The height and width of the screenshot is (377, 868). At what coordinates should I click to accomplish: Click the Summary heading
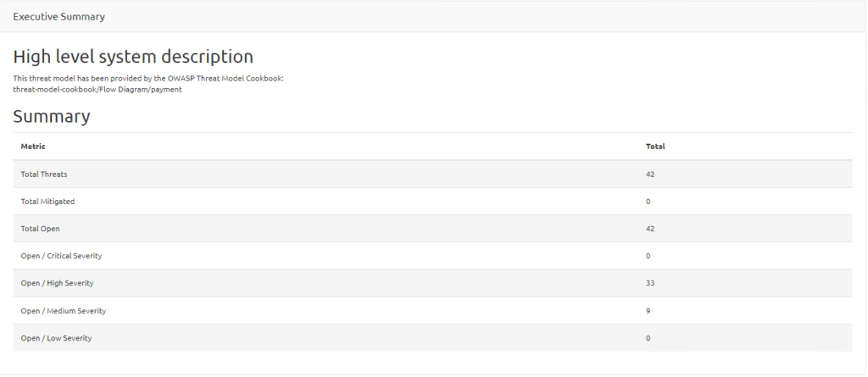52,116
